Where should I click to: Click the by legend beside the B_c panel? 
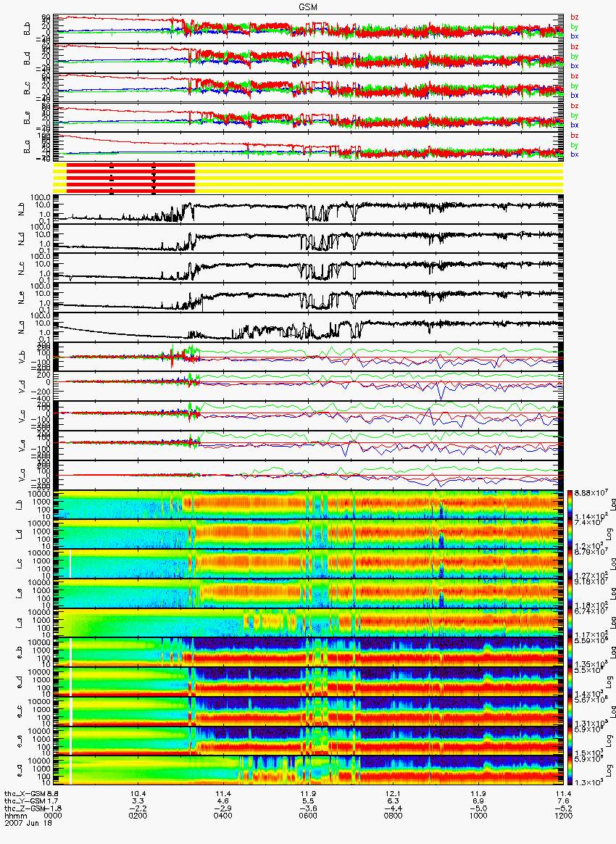[575, 86]
